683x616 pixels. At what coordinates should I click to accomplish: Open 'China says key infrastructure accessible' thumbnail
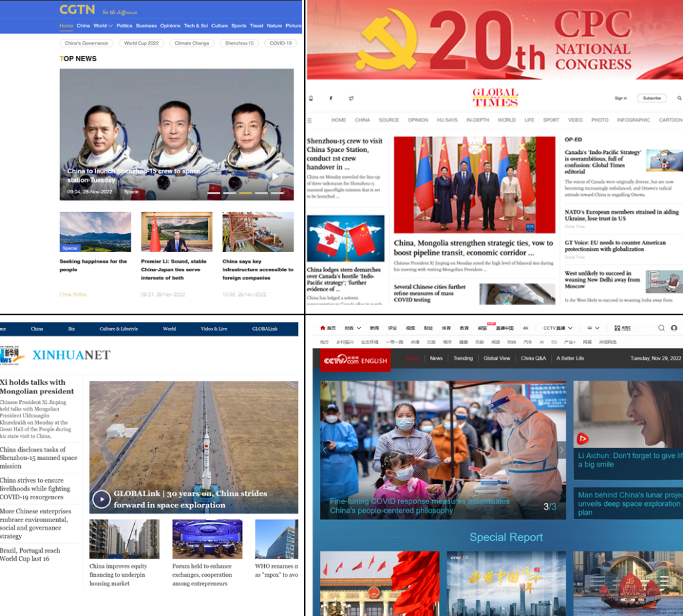coord(258,231)
